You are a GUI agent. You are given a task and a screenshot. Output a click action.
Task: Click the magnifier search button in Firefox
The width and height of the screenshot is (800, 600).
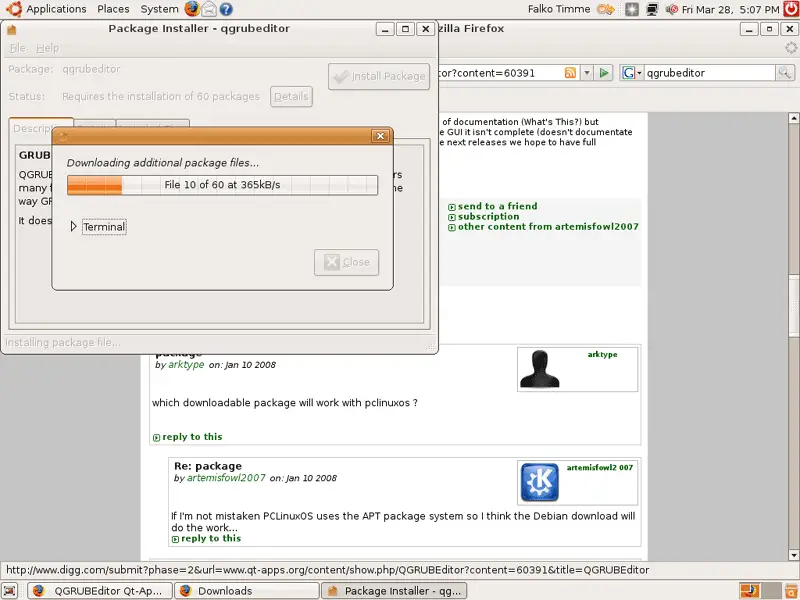pyautogui.click(x=785, y=73)
